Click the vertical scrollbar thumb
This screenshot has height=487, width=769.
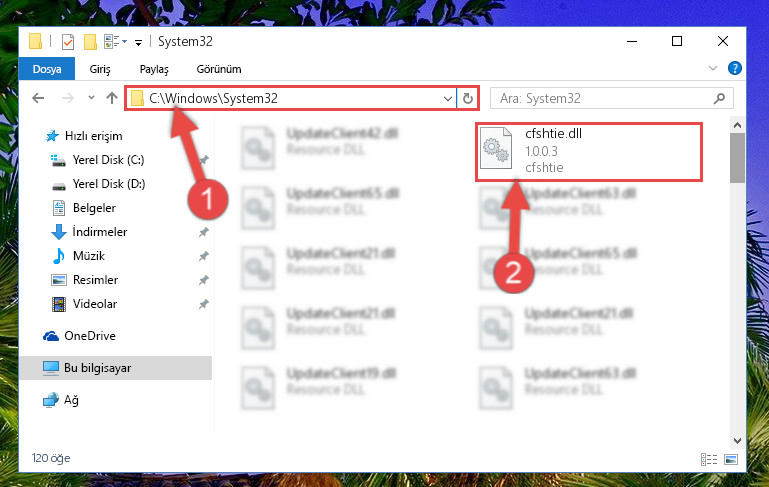pyautogui.click(x=737, y=158)
